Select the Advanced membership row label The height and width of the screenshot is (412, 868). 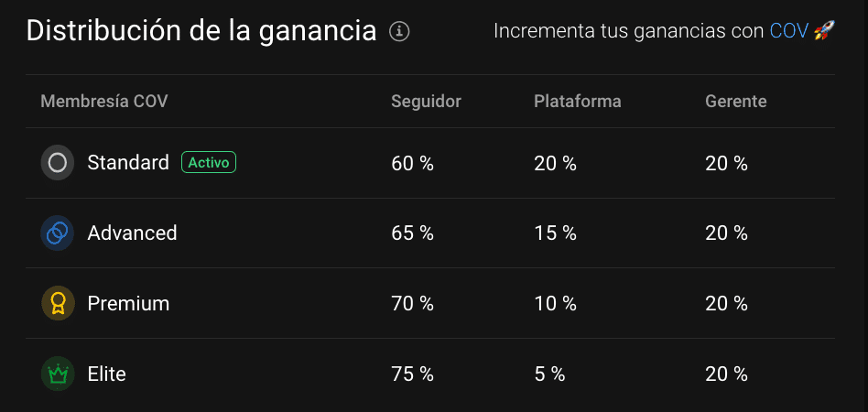132,233
